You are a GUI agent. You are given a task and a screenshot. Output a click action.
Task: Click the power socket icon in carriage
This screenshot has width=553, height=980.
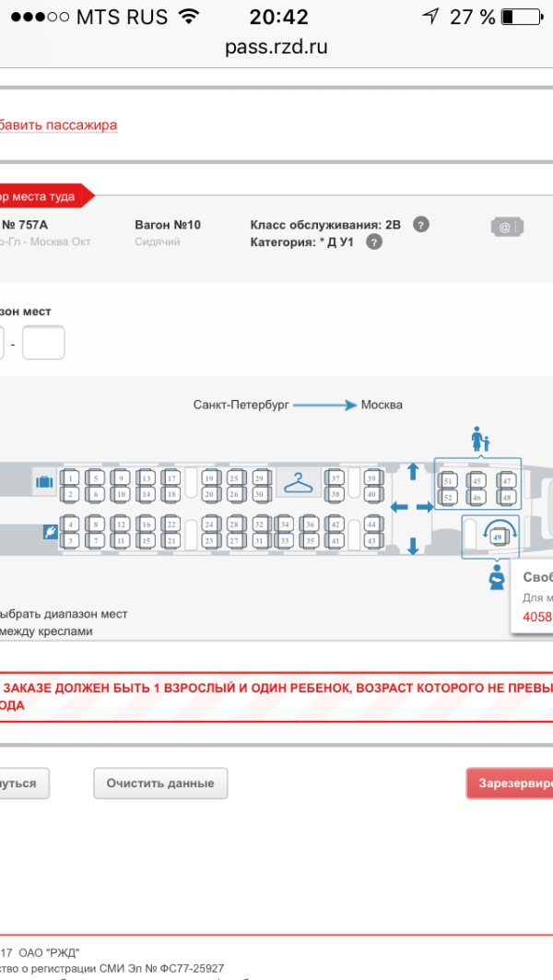[52, 532]
